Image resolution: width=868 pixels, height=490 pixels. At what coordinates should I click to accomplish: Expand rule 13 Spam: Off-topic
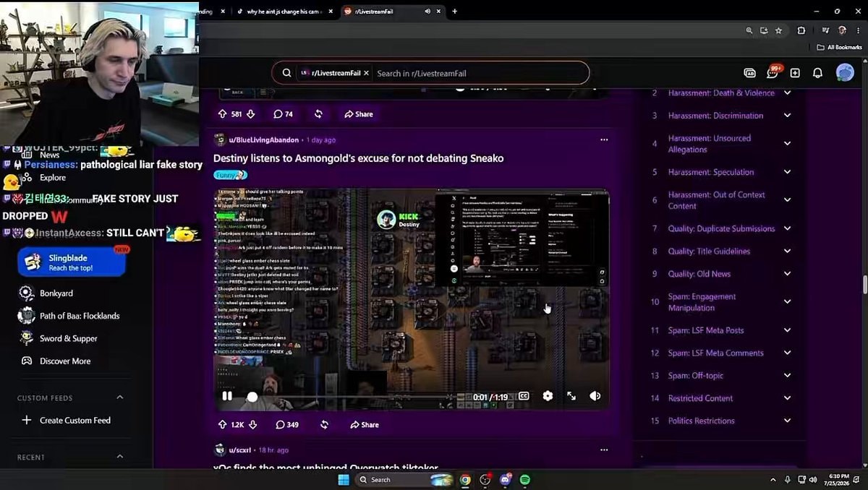pyautogui.click(x=787, y=376)
